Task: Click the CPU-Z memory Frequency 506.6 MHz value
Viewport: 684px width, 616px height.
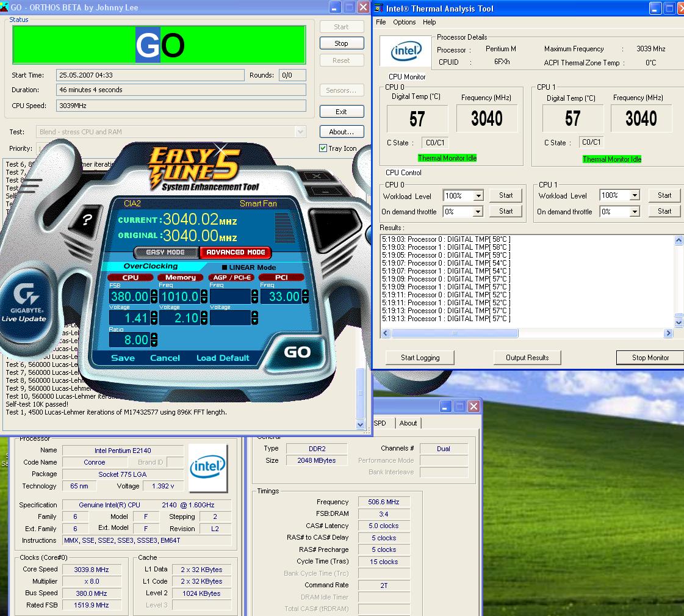Action: coord(383,502)
